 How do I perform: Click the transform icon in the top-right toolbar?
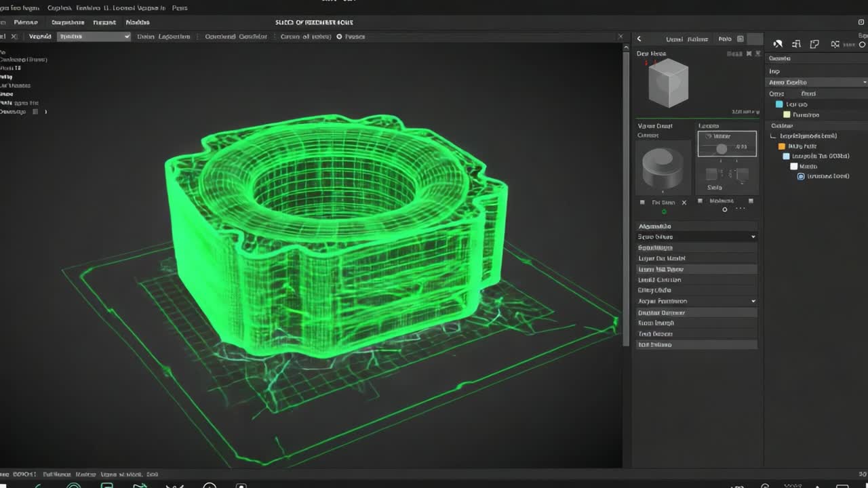pyautogui.click(x=796, y=43)
